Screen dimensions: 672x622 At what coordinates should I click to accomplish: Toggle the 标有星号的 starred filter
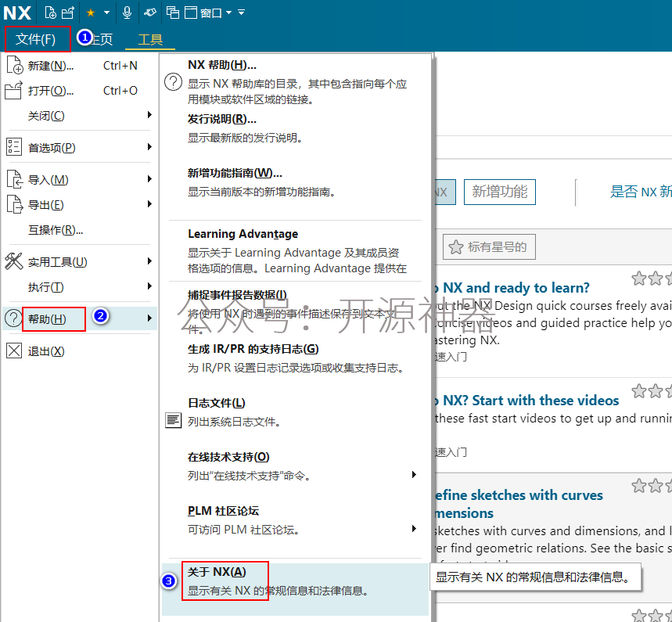(x=489, y=247)
